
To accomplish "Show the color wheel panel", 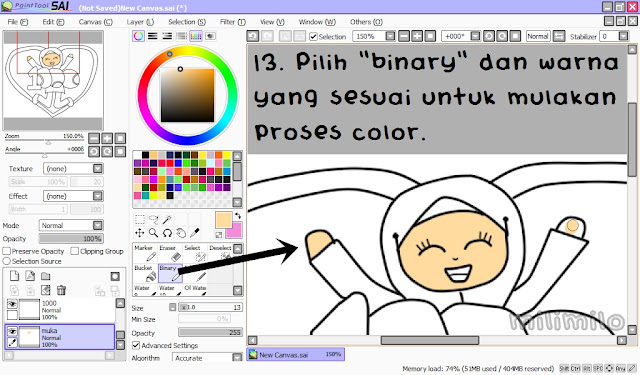I will coord(138,36).
